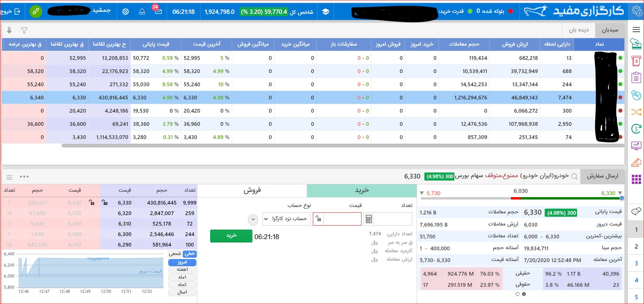Switch to the سبدبان tab

tap(610, 30)
